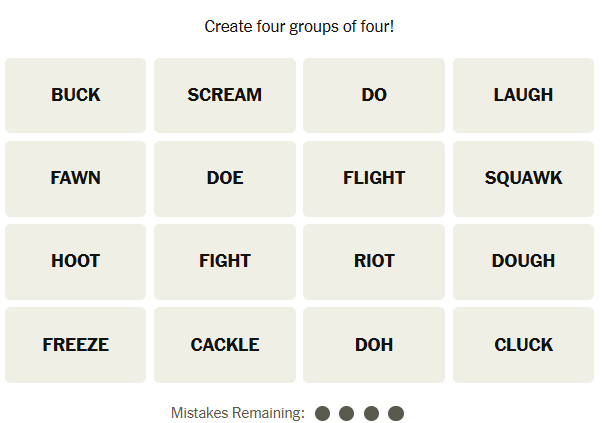Viewport: 604px width, 423px height.
Task: Select the DOUGH tile
Action: (x=523, y=261)
